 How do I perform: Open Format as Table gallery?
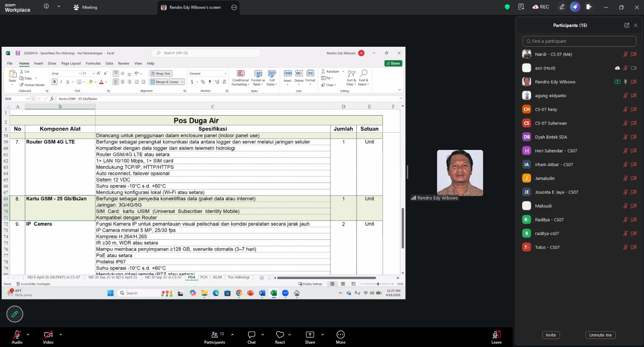coord(258,78)
